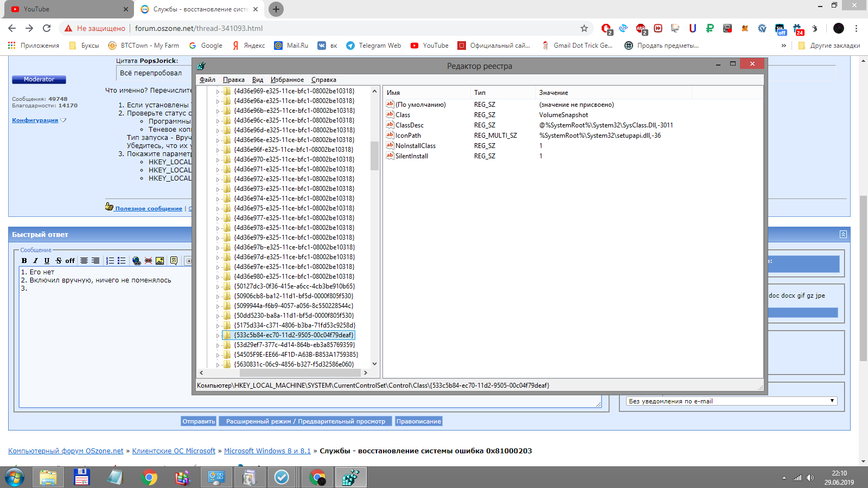868x488 pixels.
Task: Select the {53d29ef7-377c-4d14-864b-eb3a85769359} registry key
Action: pos(295,345)
